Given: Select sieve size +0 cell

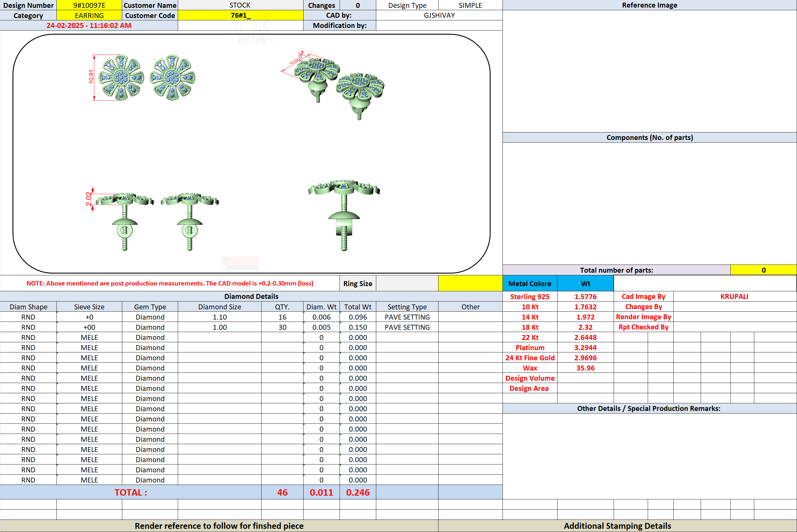Looking at the screenshot, I should (89, 317).
